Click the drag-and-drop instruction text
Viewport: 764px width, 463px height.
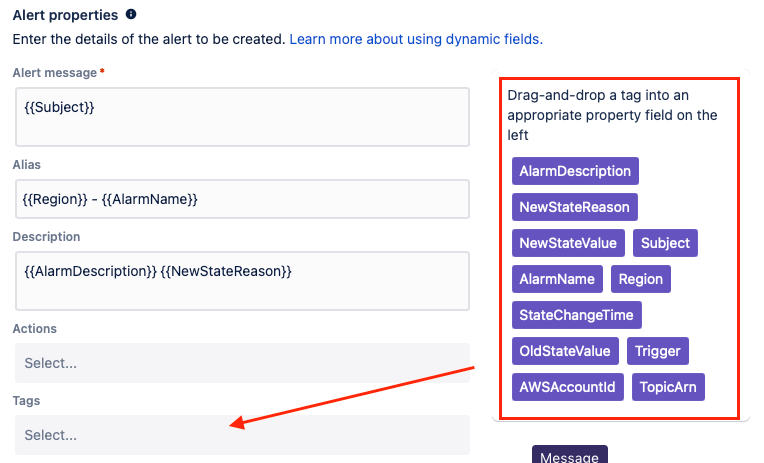tap(612, 115)
